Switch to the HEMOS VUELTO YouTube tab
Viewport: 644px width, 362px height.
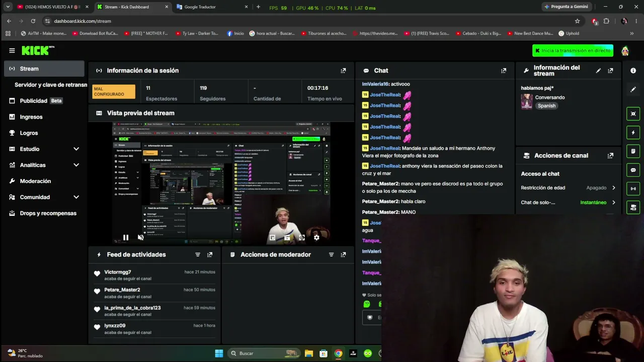tap(52, 7)
